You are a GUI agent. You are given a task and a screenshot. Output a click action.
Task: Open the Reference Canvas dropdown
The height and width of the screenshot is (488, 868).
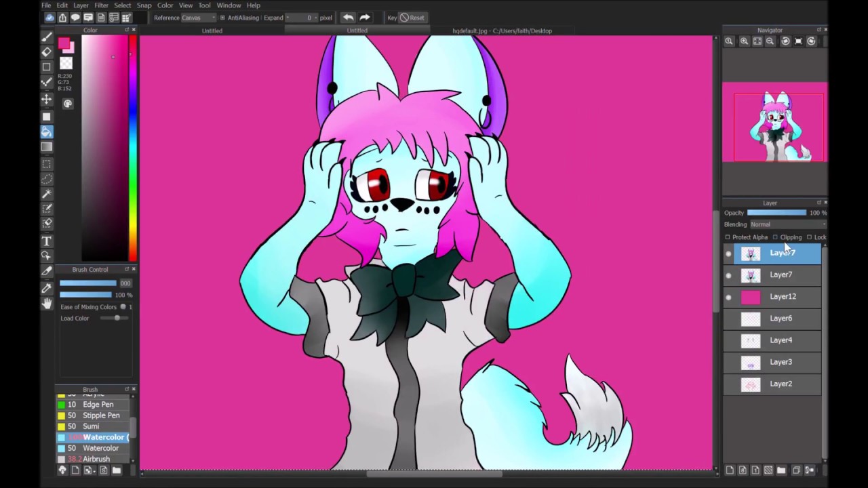tap(198, 18)
